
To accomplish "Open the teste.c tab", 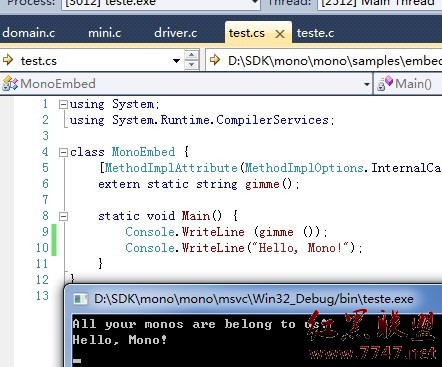I will pyautogui.click(x=315, y=33).
